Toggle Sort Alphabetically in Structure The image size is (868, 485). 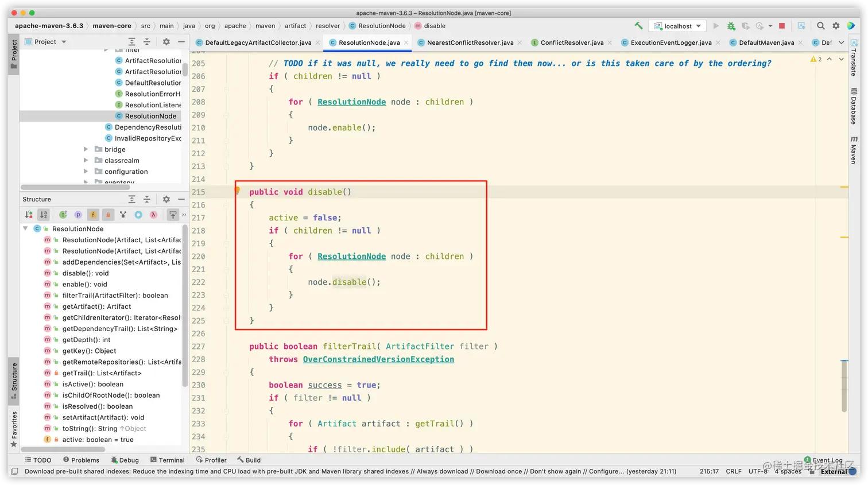44,215
